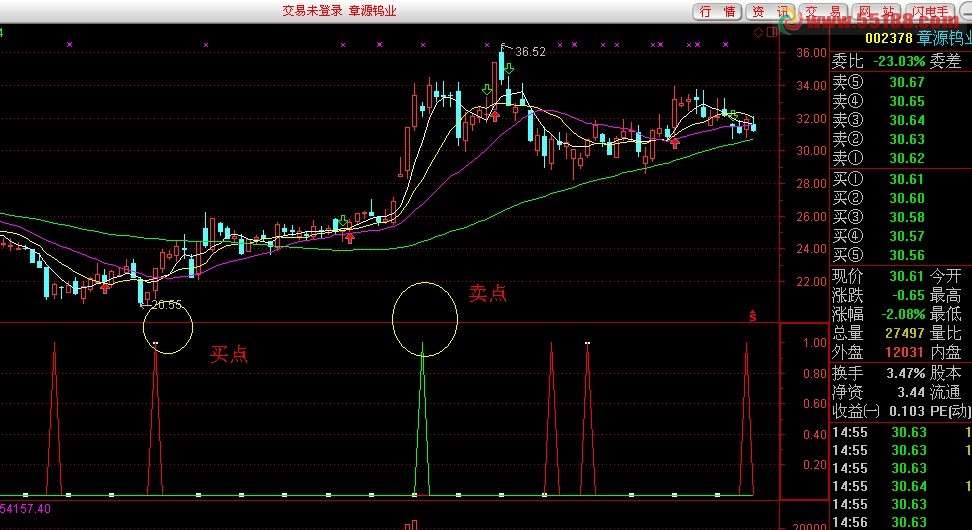
Task: Click the 总量 27497 total volume
Action: (905, 333)
